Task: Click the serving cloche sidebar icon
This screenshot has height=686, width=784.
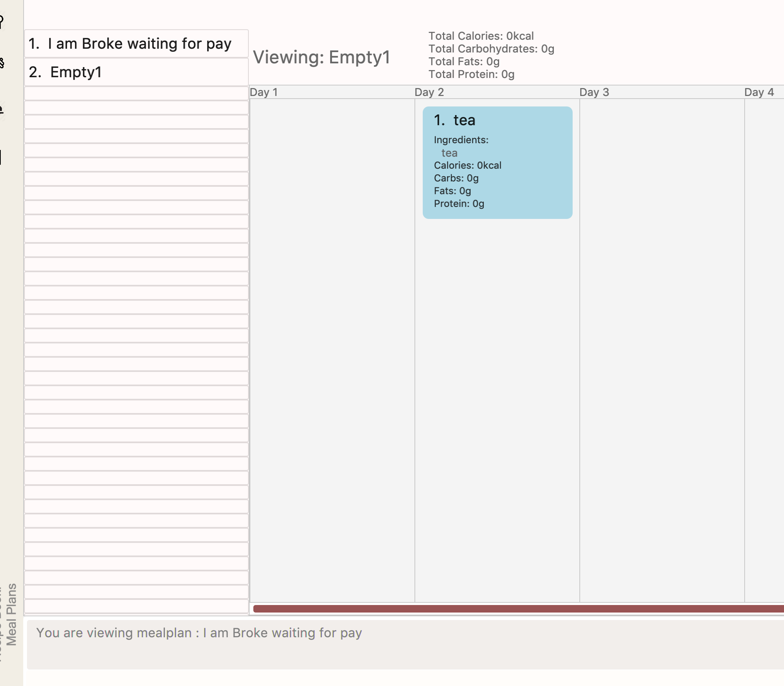Action: point(2,110)
